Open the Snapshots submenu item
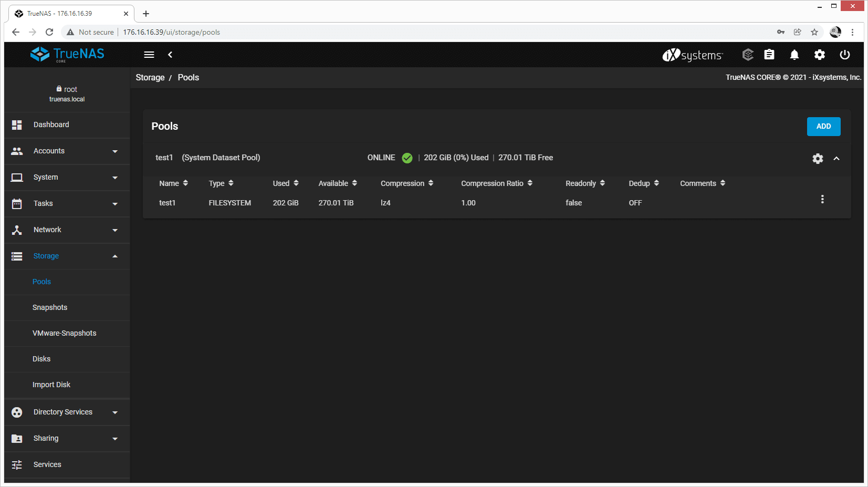Image resolution: width=868 pixels, height=487 pixels. click(67, 308)
